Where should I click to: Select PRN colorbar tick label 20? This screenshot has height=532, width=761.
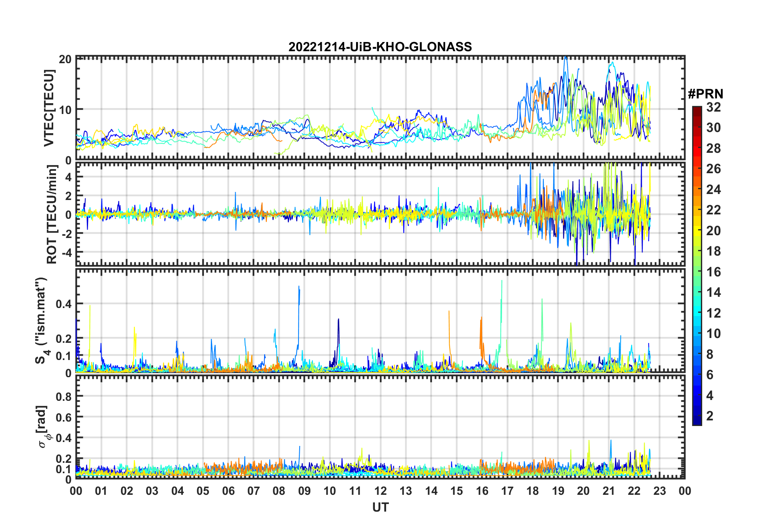point(713,231)
